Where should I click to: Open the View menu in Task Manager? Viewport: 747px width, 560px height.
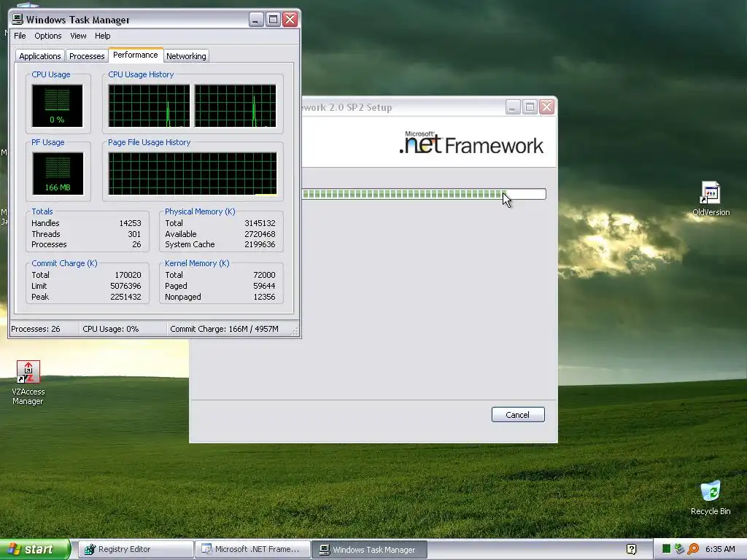[78, 36]
